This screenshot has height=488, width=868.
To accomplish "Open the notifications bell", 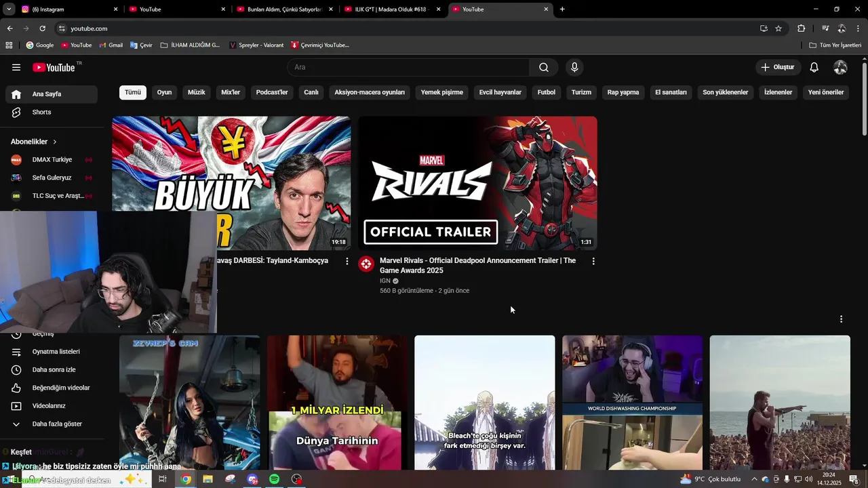I will [814, 67].
